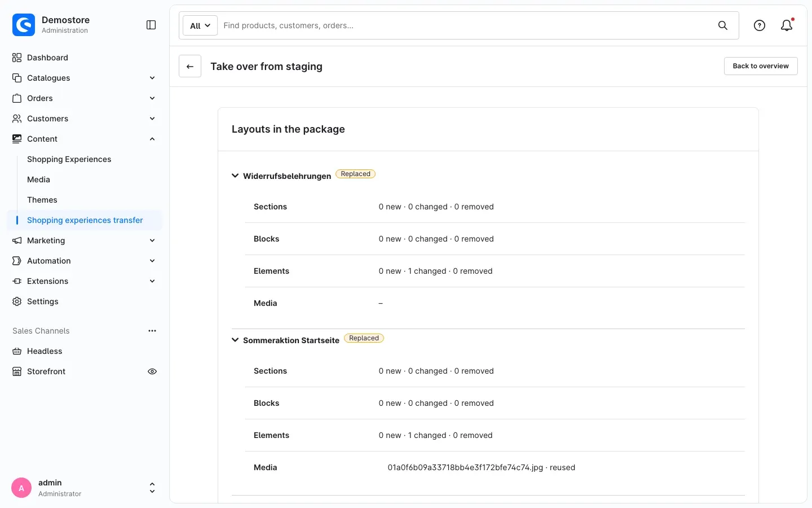Open the notifications bell
Image resolution: width=812 pixels, height=508 pixels.
(787, 25)
